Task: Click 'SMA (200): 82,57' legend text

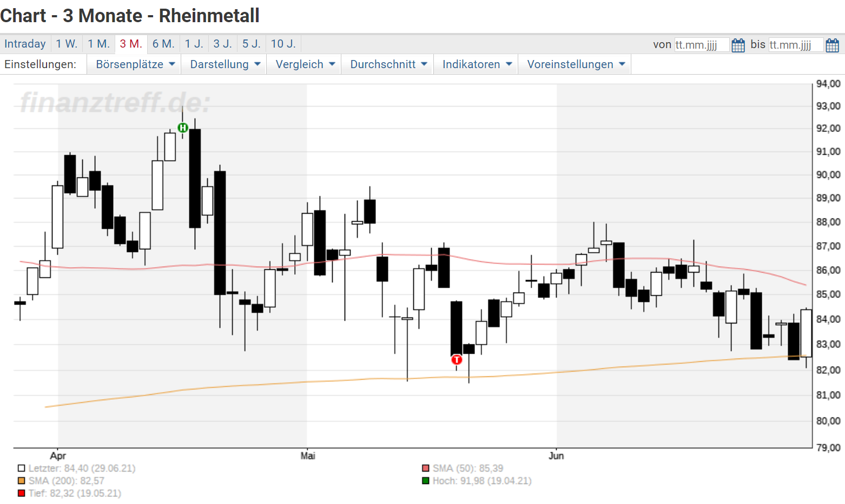Action: (x=67, y=481)
